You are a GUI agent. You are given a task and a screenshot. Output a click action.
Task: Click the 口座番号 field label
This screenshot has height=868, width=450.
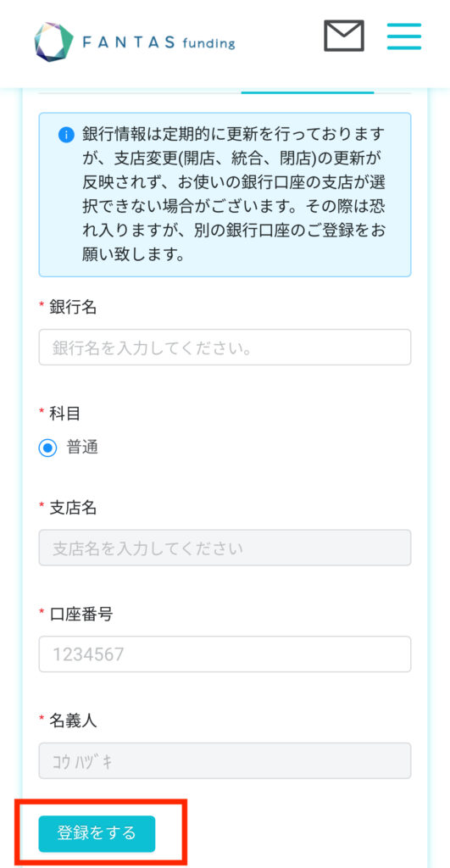(x=81, y=614)
